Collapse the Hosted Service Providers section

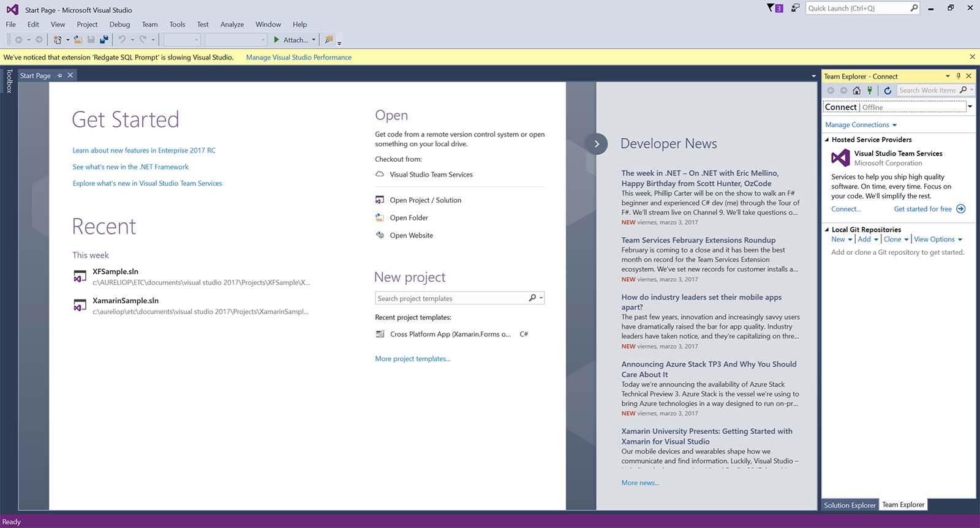click(827, 140)
